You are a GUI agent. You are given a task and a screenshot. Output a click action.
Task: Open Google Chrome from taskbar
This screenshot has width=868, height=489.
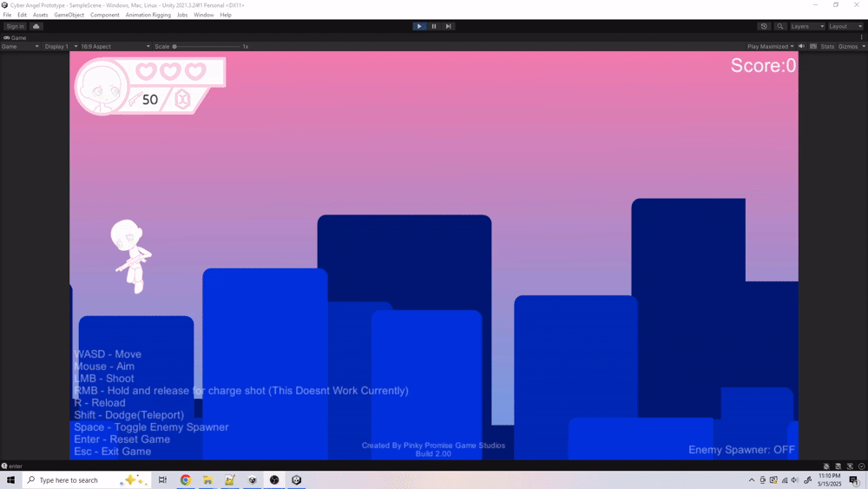(186, 480)
